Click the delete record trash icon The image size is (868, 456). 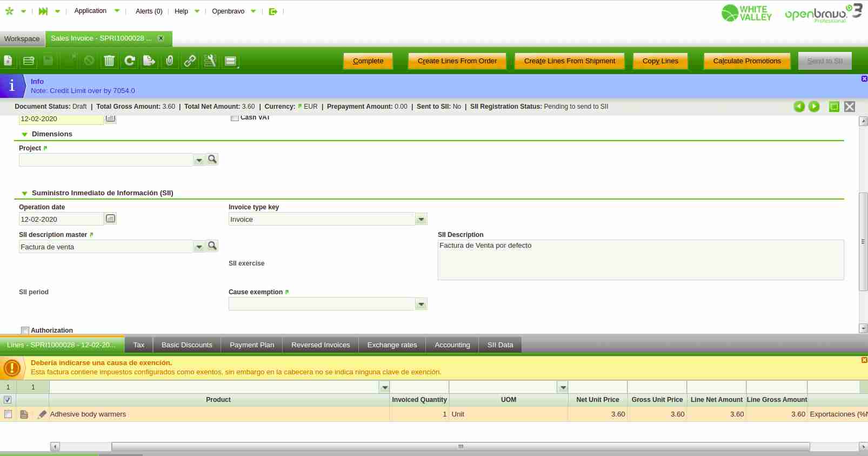tap(109, 61)
